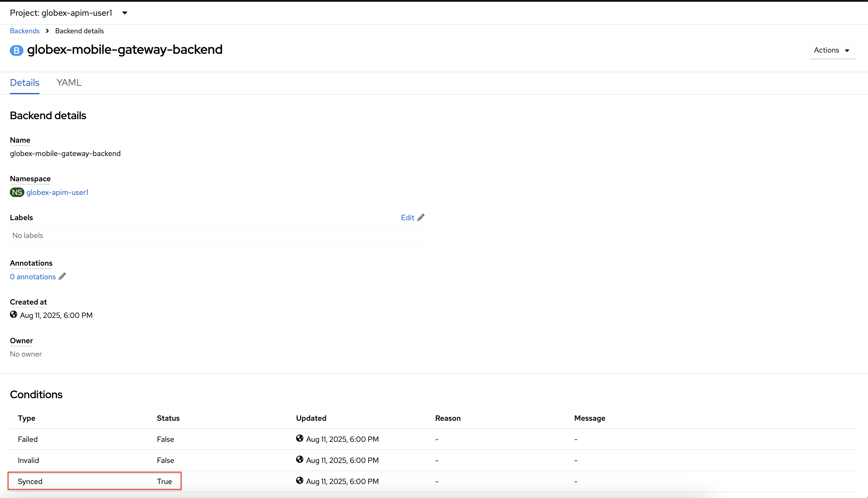Image resolution: width=868 pixels, height=498 pixels.
Task: Click the globex-mobile-gateway-backend name value
Action: pos(65,154)
